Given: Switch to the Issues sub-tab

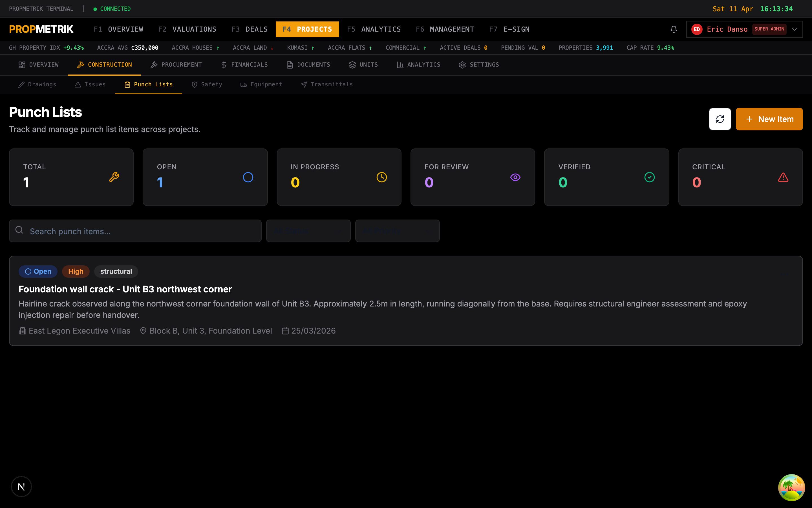Looking at the screenshot, I should point(90,85).
